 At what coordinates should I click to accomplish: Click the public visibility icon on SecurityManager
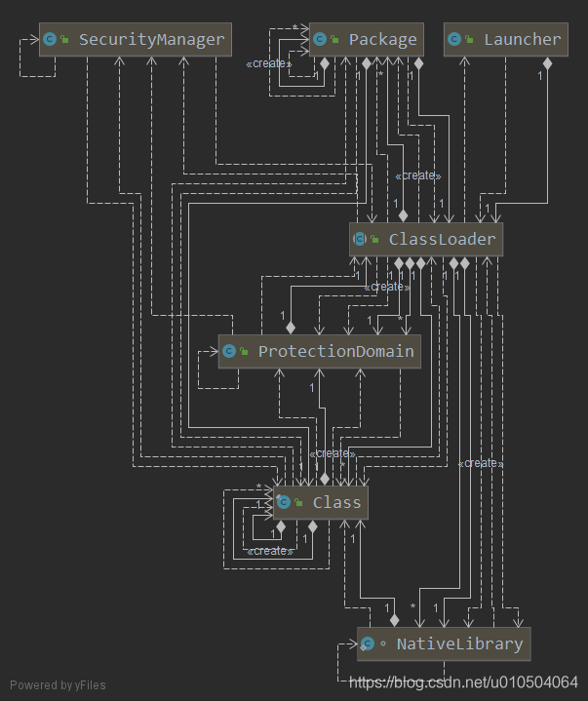[x=64, y=40]
